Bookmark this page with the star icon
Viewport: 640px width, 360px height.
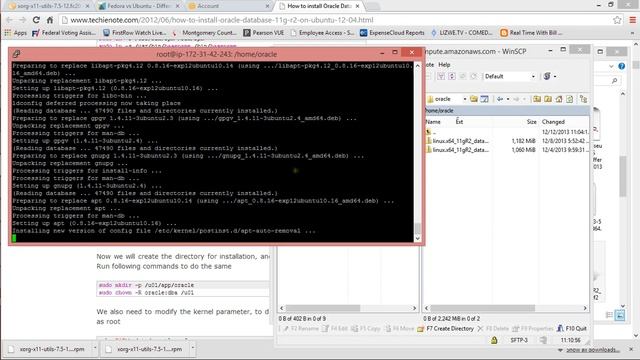(617, 20)
